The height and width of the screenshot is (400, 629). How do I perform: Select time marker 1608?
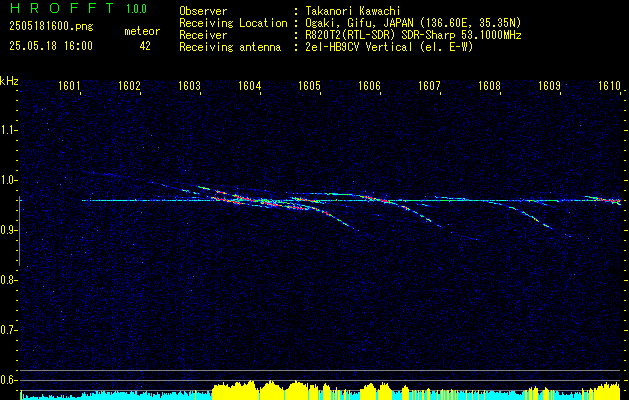click(490, 85)
